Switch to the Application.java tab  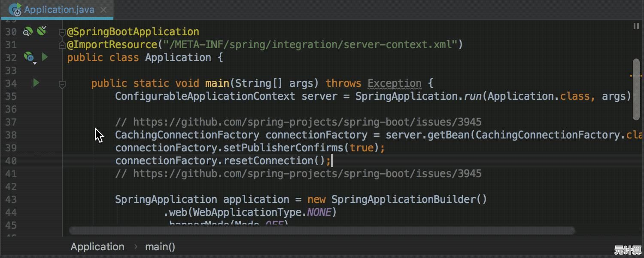tap(59, 9)
